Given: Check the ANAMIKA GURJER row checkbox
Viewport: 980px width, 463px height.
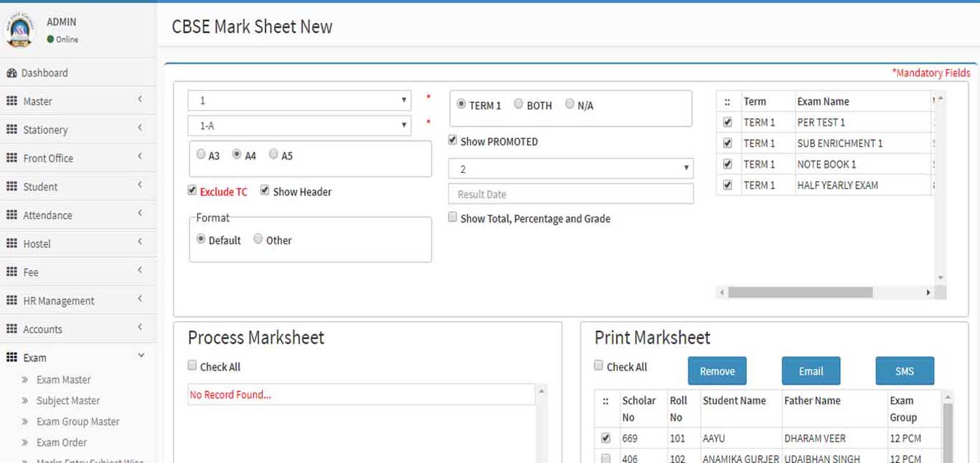Looking at the screenshot, I should tap(606, 458).
